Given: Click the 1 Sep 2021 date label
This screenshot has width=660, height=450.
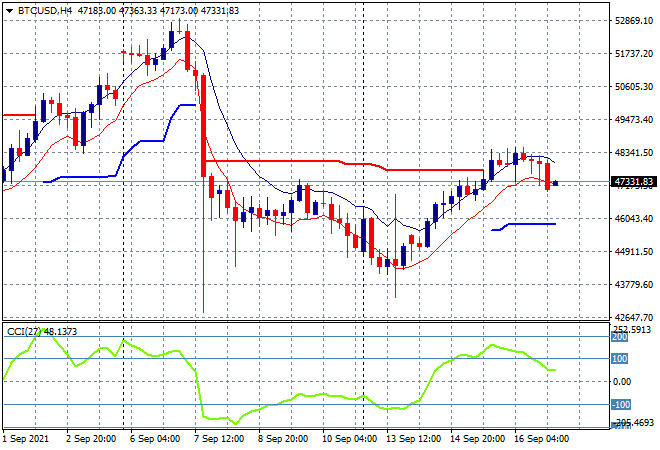Looking at the screenshot, I should click(x=29, y=438).
